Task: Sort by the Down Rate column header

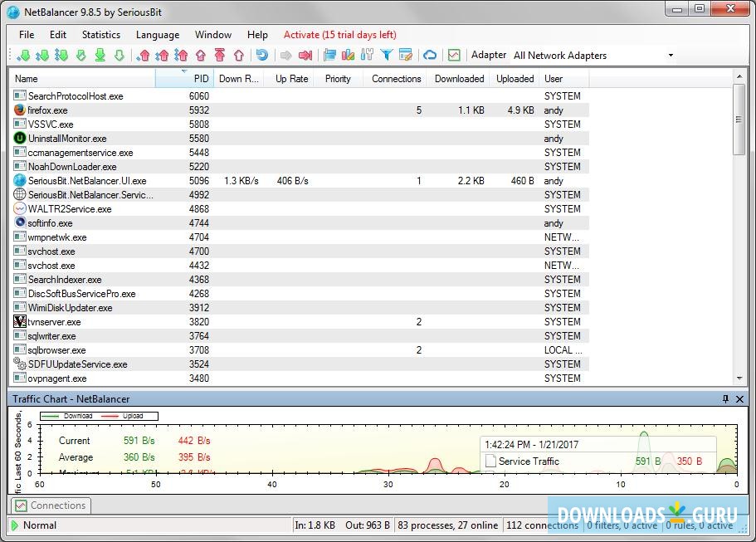Action: click(x=239, y=79)
